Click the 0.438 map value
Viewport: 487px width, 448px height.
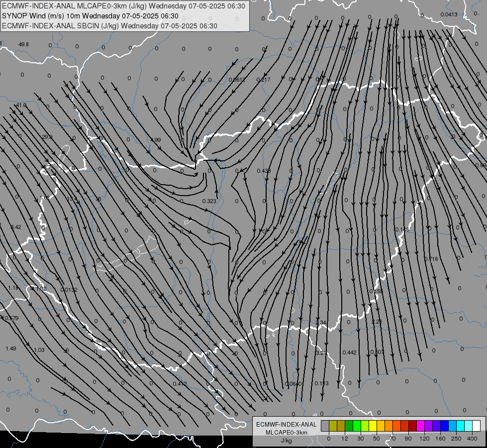[264, 171]
